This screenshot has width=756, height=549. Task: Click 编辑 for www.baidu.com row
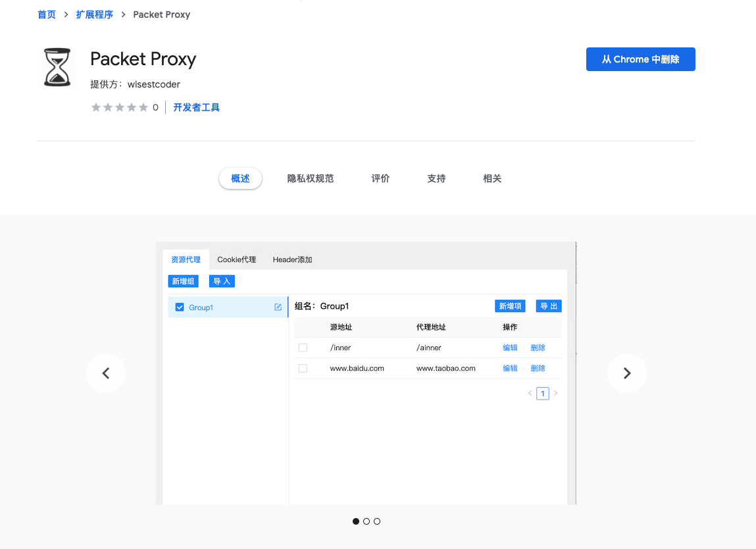coord(510,368)
